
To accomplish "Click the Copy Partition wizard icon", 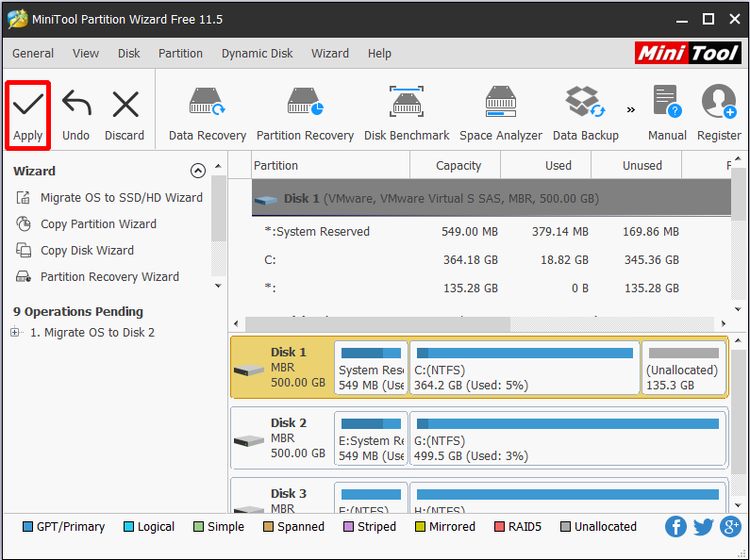I will [24, 223].
